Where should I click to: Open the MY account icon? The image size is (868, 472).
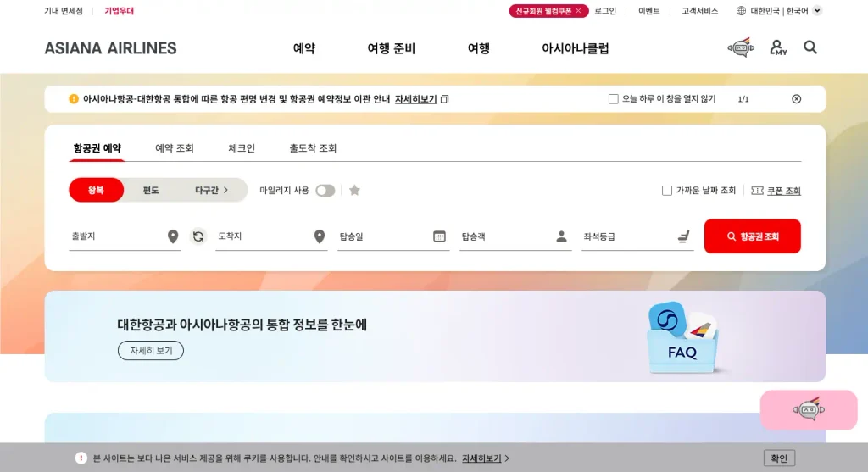click(x=778, y=47)
